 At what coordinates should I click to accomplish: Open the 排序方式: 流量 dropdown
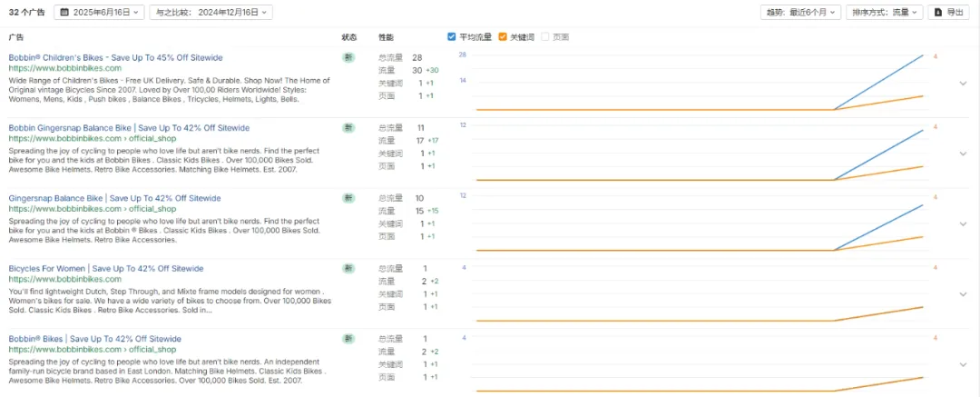(x=885, y=12)
